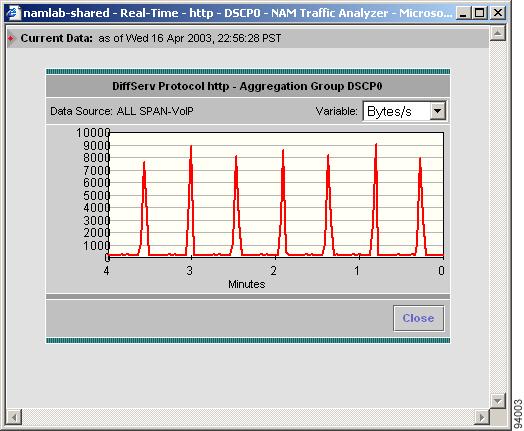The image size is (524, 431).
Task: Click the horizontal scrollbar left arrow
Action: point(14,417)
